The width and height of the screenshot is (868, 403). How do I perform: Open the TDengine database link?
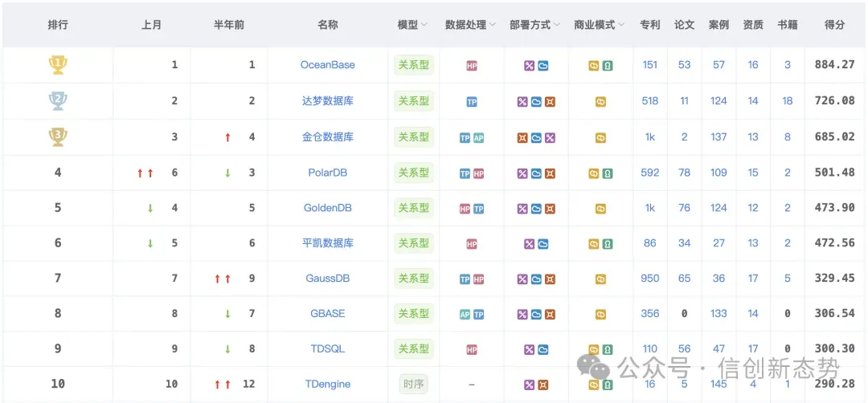tap(328, 384)
